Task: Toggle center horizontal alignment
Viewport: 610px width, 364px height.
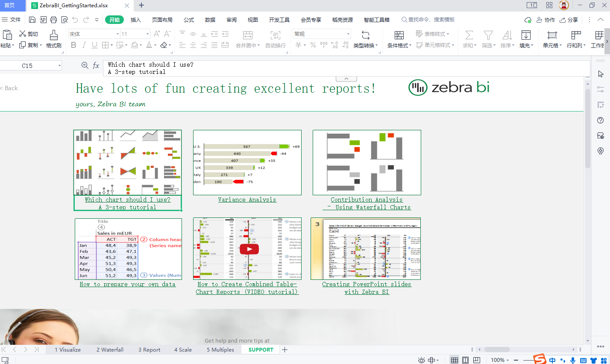Action: tap(193, 45)
